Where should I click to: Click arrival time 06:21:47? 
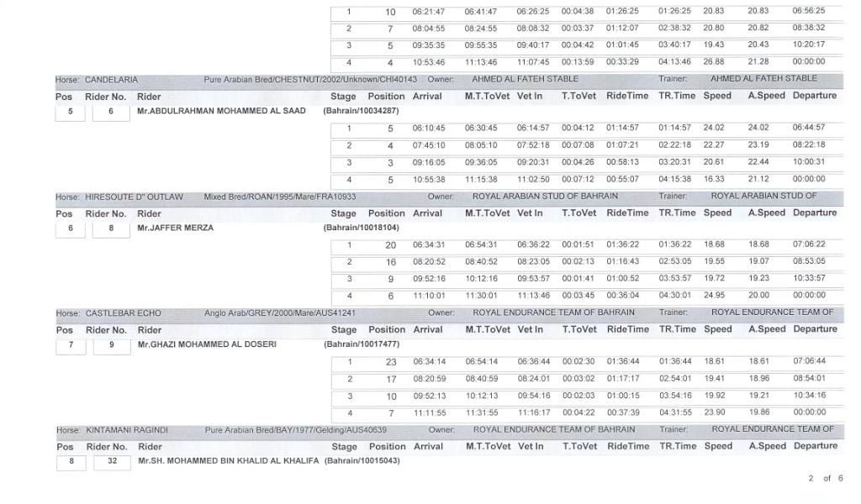(x=429, y=12)
